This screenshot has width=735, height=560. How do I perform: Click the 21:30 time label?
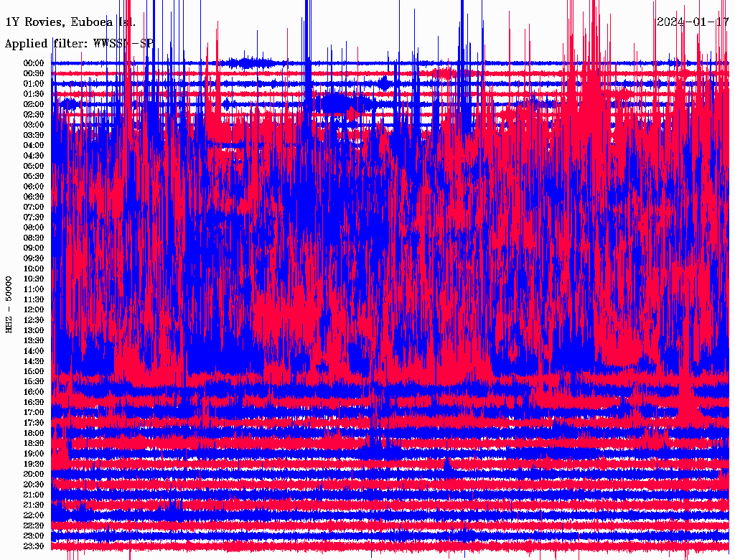(34, 505)
